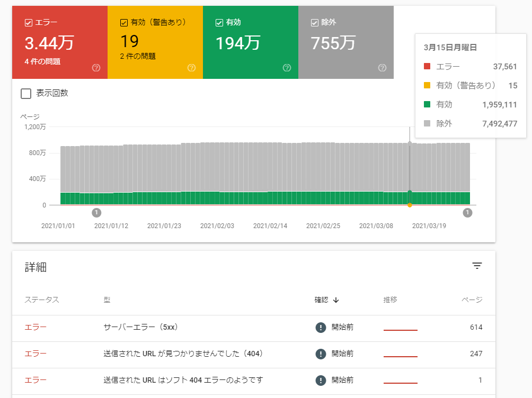This screenshot has height=398, width=532.
Task: Click help icon on gray 除外 card
Action: click(383, 68)
